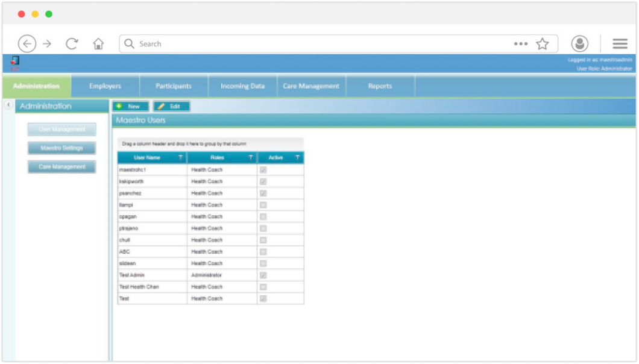Select the slideen user name cell
Screen dimensions: 639x364
point(153,263)
